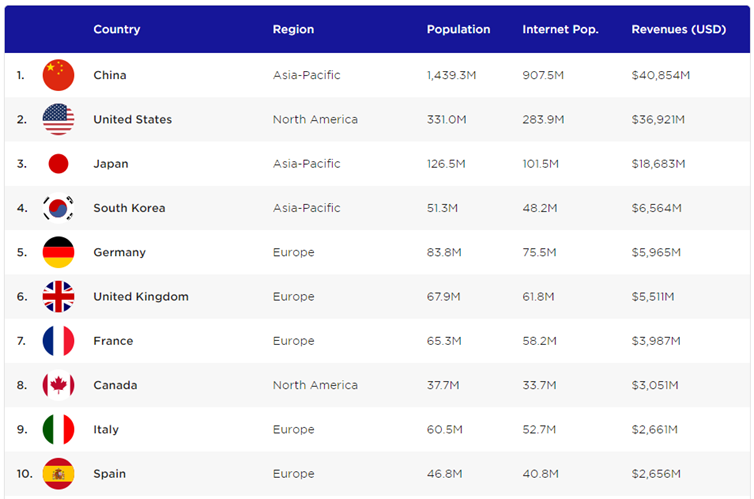
Task: Click the Canada flag icon
Action: [x=58, y=385]
